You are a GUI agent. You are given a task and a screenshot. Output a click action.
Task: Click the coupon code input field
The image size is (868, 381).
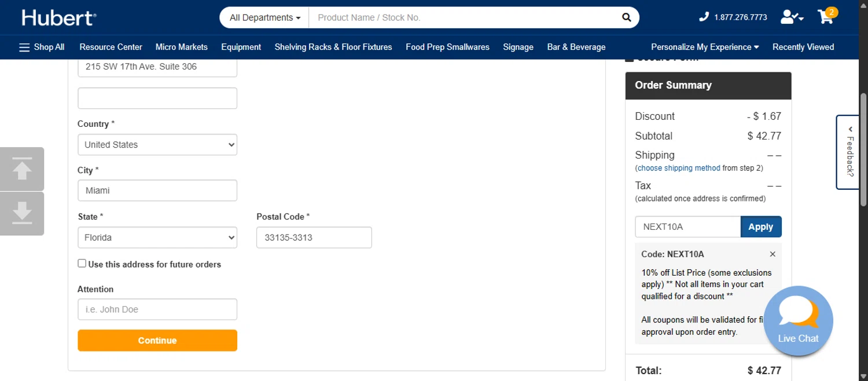coord(688,227)
